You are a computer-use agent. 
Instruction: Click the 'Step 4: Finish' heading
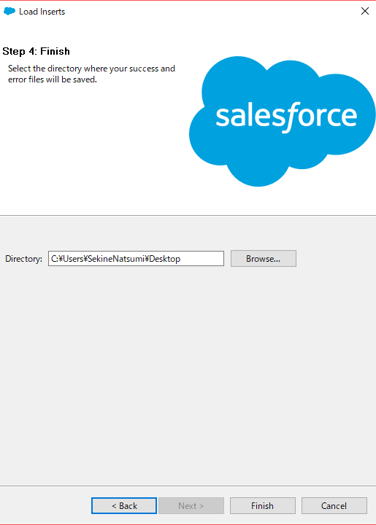(36, 51)
